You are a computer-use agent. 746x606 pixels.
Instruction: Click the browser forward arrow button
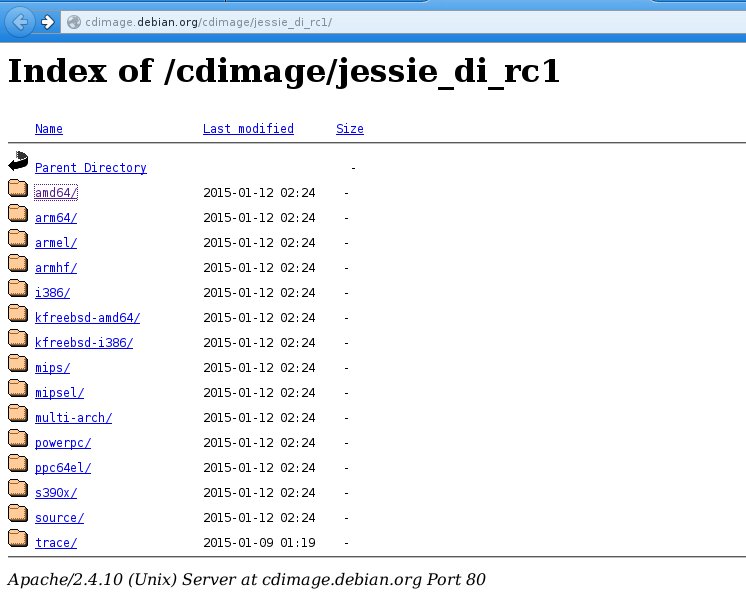(x=47, y=22)
